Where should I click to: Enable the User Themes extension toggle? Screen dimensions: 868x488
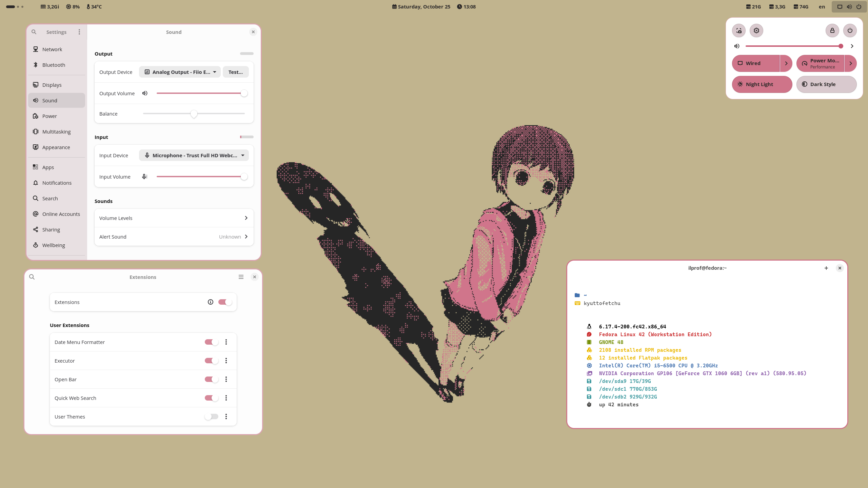coord(211,416)
